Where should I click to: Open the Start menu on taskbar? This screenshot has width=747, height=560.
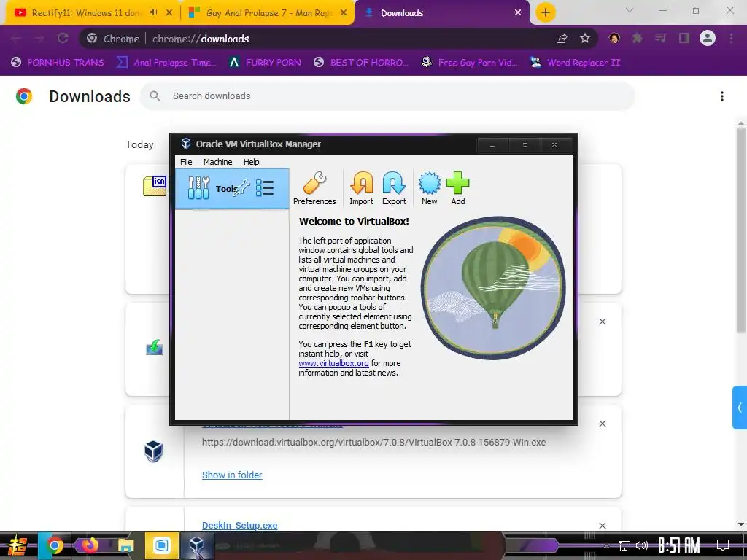pyautogui.click(x=18, y=545)
